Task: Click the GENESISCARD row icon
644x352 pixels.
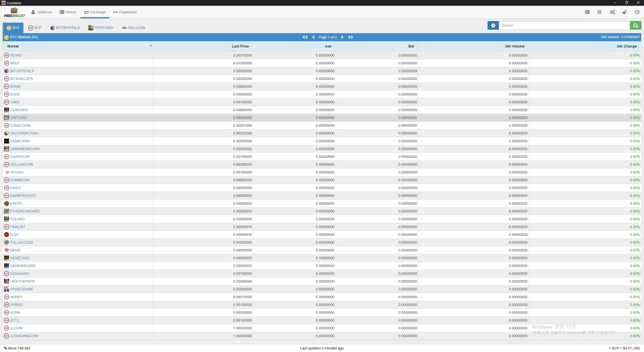Action: tap(7, 266)
